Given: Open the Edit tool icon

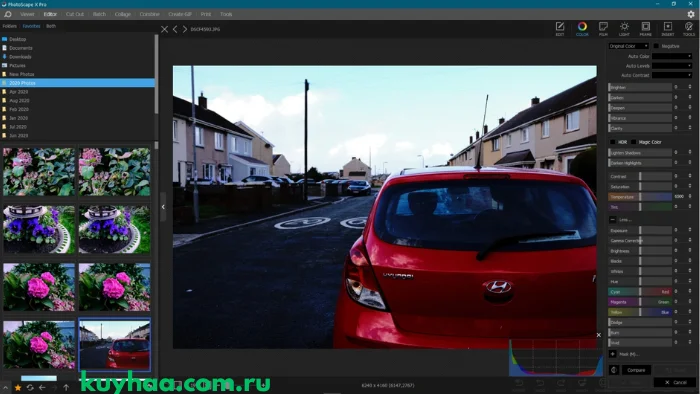Looking at the screenshot, I should tap(560, 29).
